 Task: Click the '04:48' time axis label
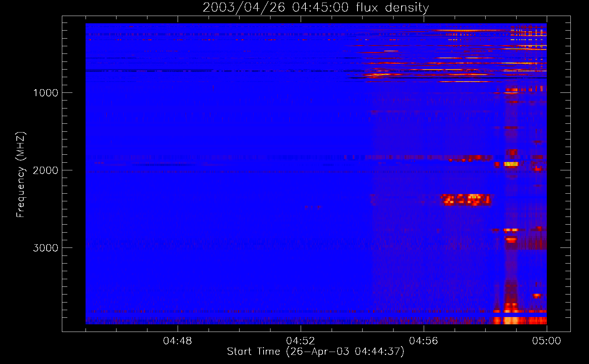click(x=178, y=341)
